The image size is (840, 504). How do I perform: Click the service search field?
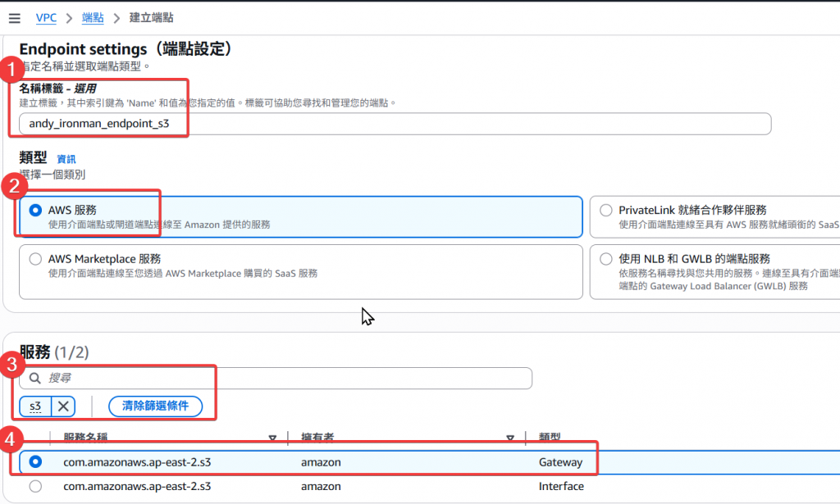point(276,379)
